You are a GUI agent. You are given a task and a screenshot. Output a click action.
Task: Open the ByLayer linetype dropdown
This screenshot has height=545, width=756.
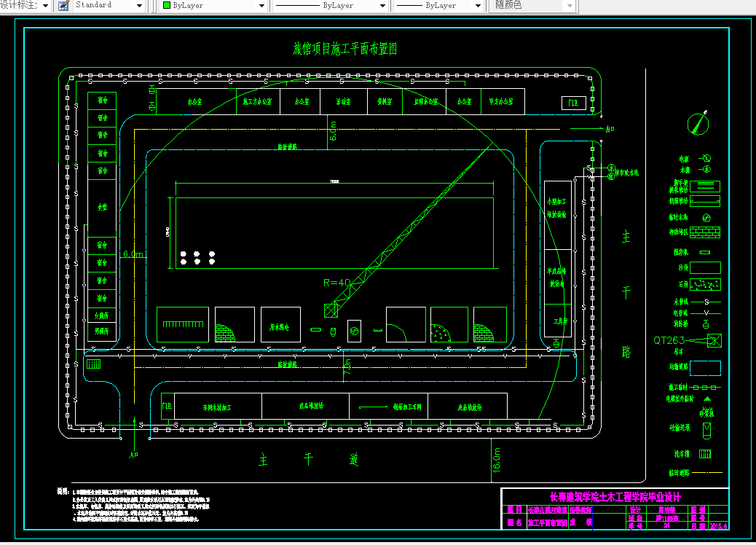pyautogui.click(x=382, y=6)
